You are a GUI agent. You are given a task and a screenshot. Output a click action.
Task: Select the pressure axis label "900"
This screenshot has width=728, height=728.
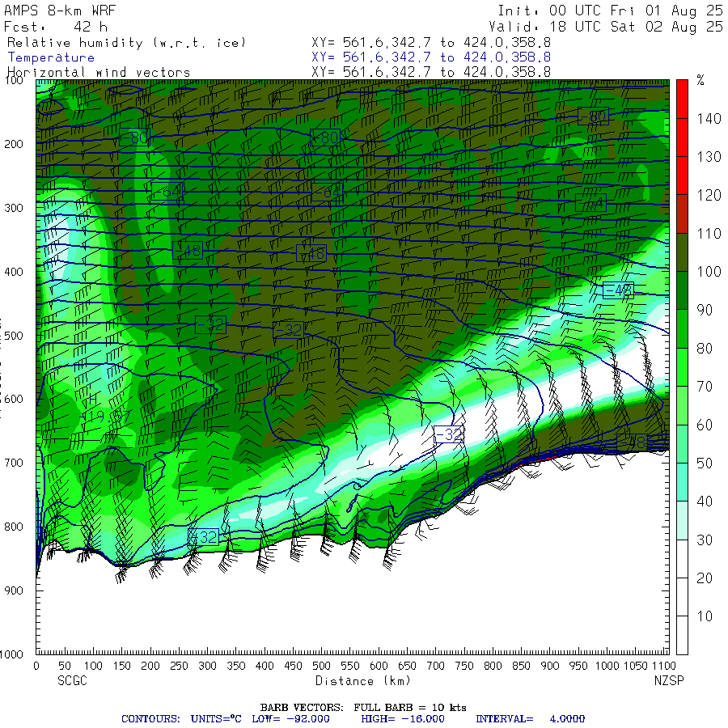point(14,590)
